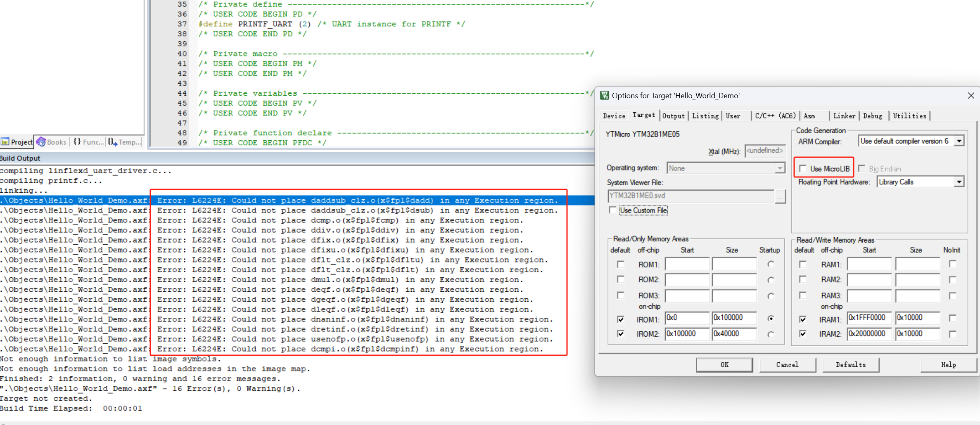The width and height of the screenshot is (980, 425).
Task: Open Help for target options
Action: (x=949, y=365)
